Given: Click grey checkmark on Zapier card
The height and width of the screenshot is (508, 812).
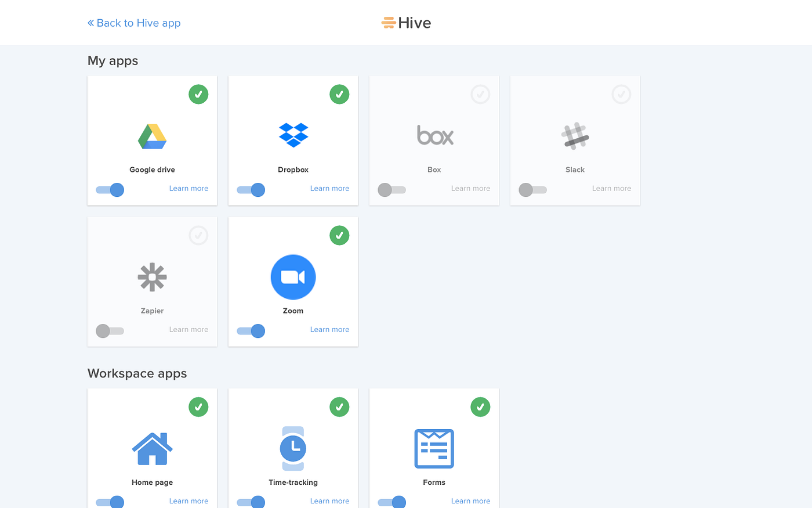Looking at the screenshot, I should [198, 235].
